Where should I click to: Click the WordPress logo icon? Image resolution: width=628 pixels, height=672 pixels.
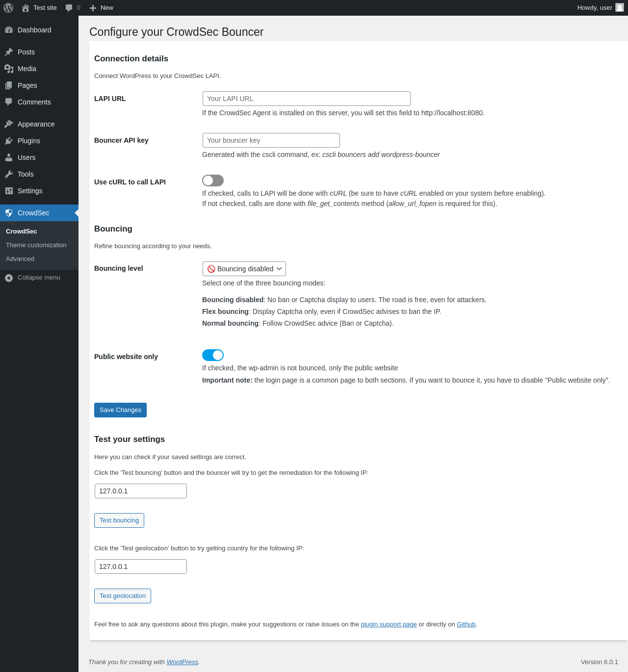(8, 8)
